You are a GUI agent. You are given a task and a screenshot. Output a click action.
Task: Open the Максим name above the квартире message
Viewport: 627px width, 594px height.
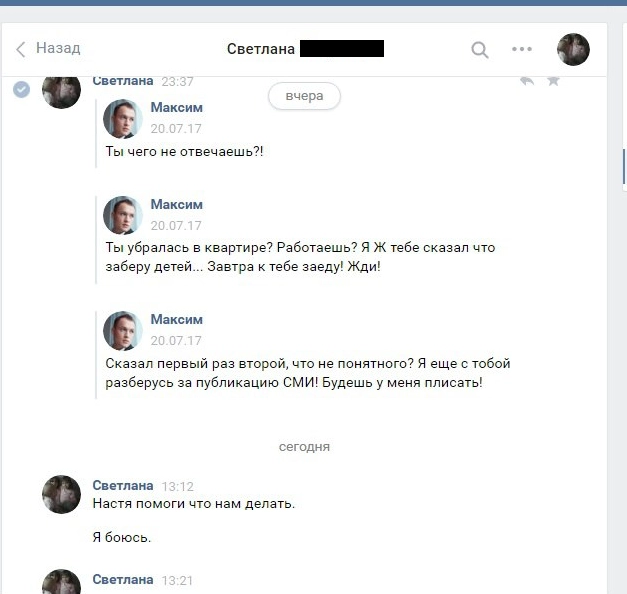point(176,204)
